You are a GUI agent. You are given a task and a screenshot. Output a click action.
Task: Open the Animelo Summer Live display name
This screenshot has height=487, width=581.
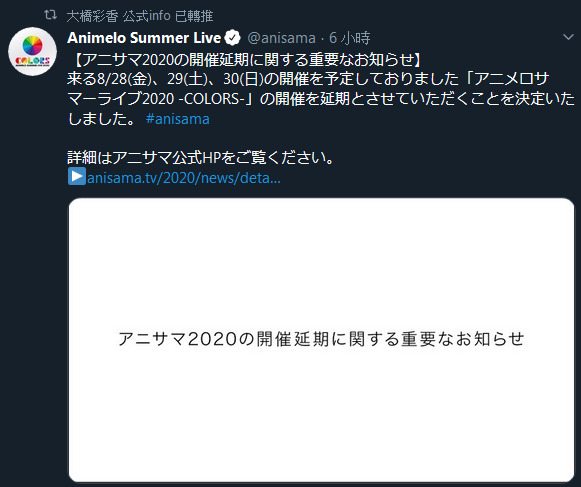coord(144,38)
